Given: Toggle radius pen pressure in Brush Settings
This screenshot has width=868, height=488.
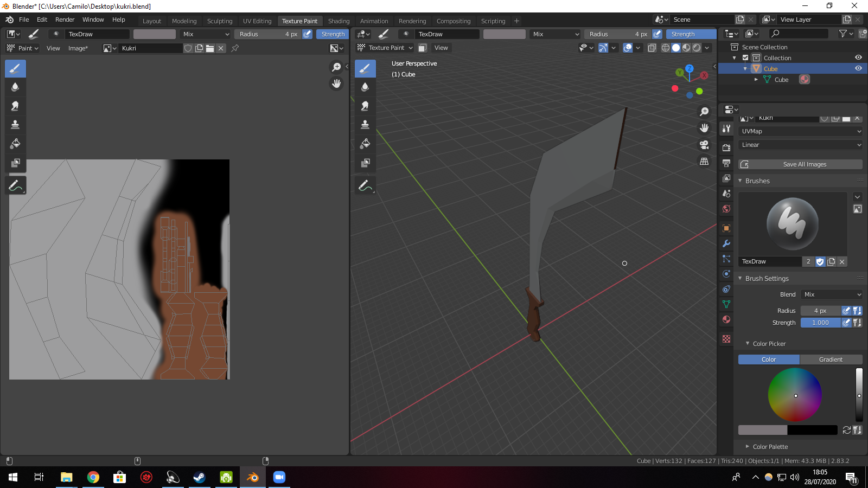Looking at the screenshot, I should pos(846,311).
